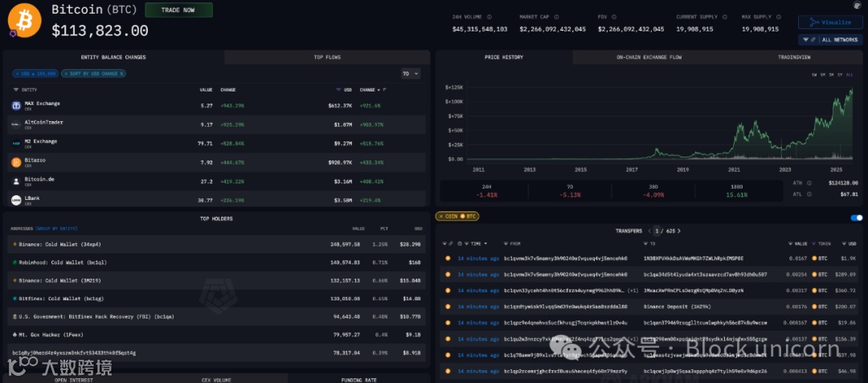The width and height of the screenshot is (868, 383).
Task: Click the M2 Exchange entity logo
Action: click(x=16, y=143)
